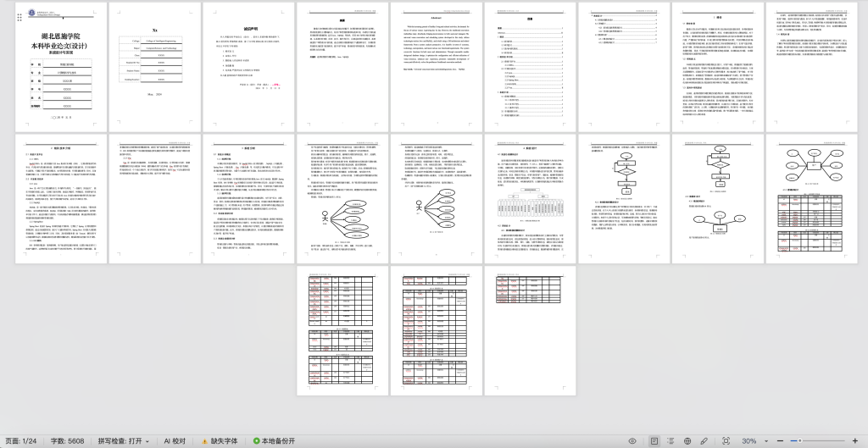Click the zoom out minus button
868x448 pixels.
(780, 441)
